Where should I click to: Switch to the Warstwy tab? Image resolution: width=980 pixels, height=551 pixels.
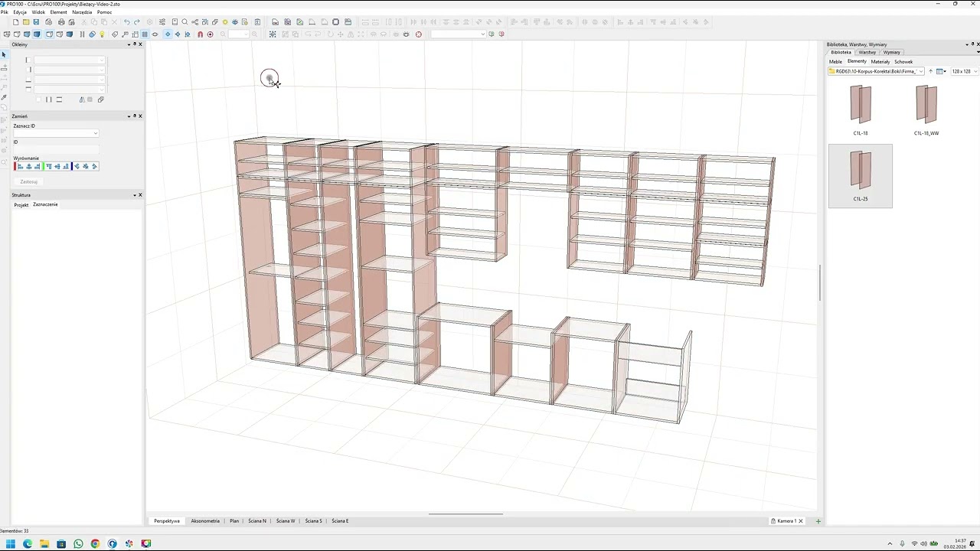pyautogui.click(x=867, y=53)
